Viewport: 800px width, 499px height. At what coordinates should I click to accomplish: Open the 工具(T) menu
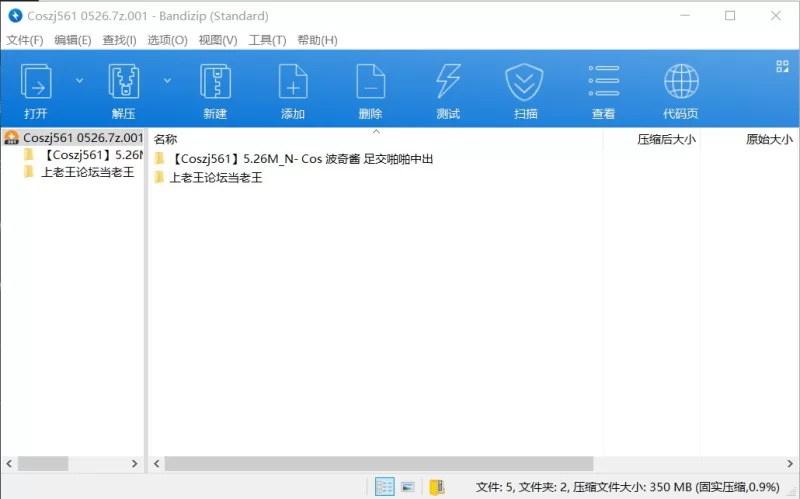point(267,40)
